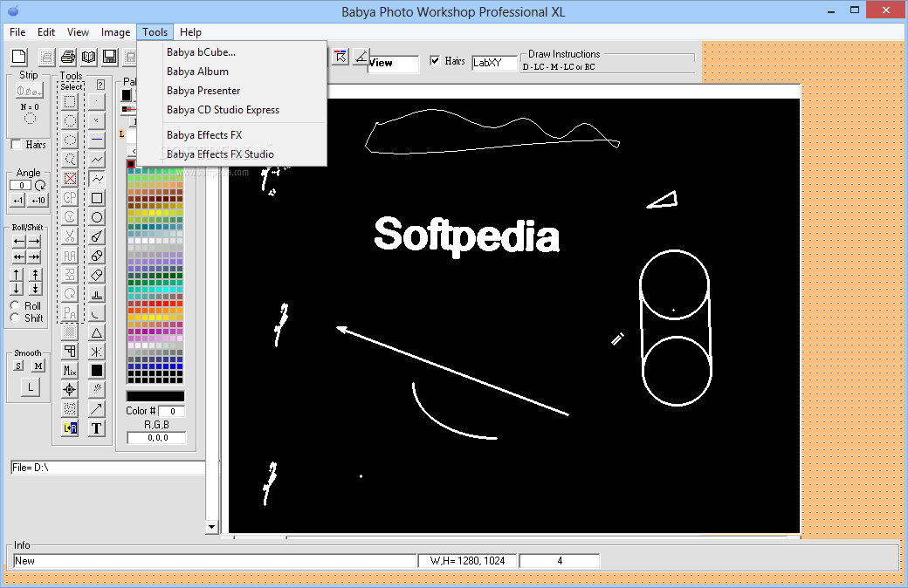The width and height of the screenshot is (908, 588).
Task: Click the +-10 angle button
Action: click(x=38, y=201)
